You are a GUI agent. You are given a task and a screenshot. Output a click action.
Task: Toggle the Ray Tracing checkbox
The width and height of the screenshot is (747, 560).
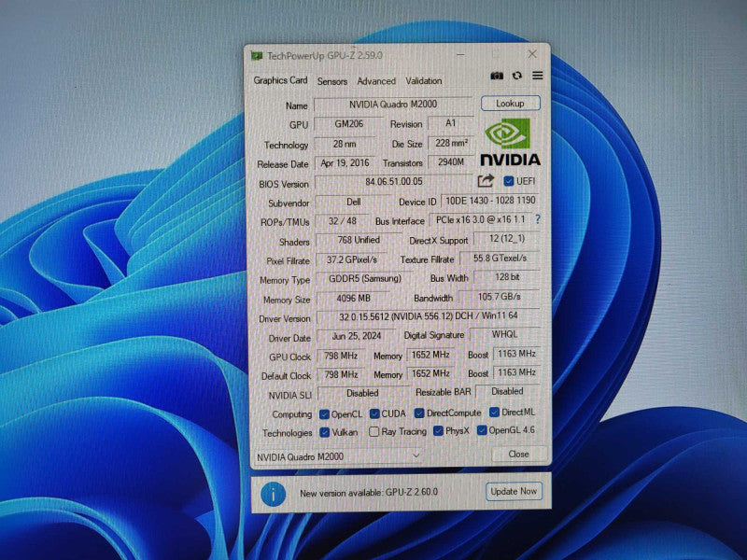(x=374, y=431)
